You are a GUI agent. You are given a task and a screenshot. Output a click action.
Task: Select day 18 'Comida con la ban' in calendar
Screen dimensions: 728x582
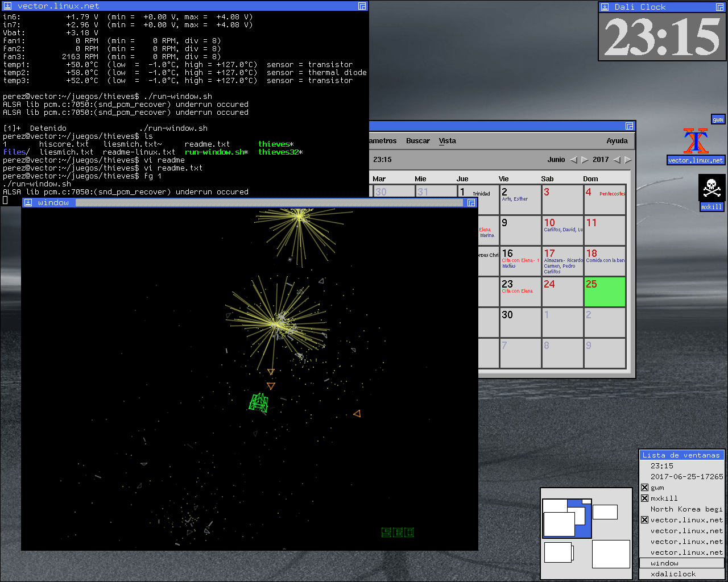coord(605,261)
